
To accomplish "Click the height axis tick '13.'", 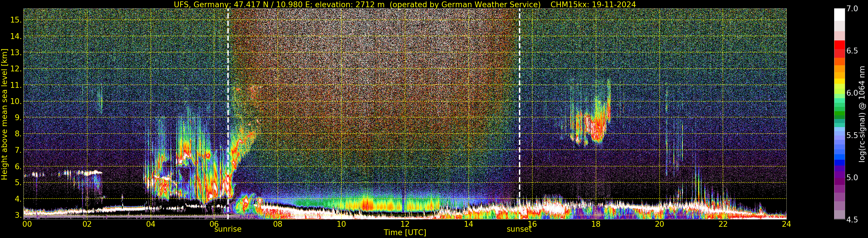I will 16,53.
